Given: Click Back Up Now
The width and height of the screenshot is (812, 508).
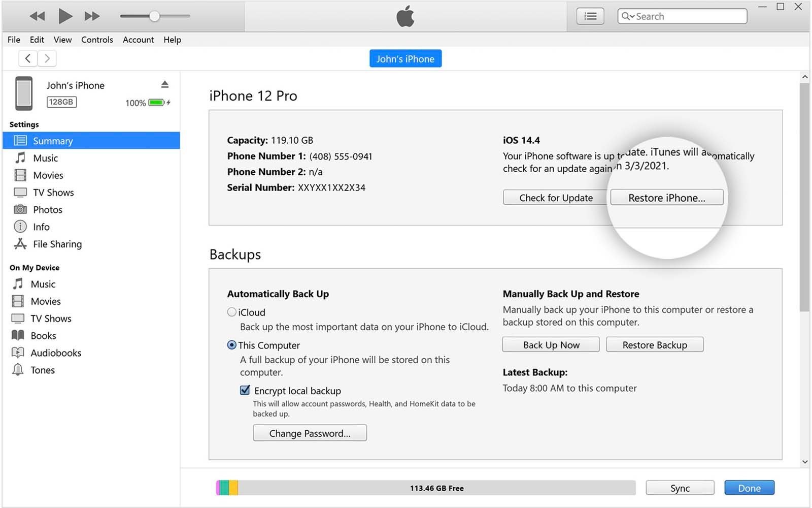Looking at the screenshot, I should pyautogui.click(x=551, y=344).
